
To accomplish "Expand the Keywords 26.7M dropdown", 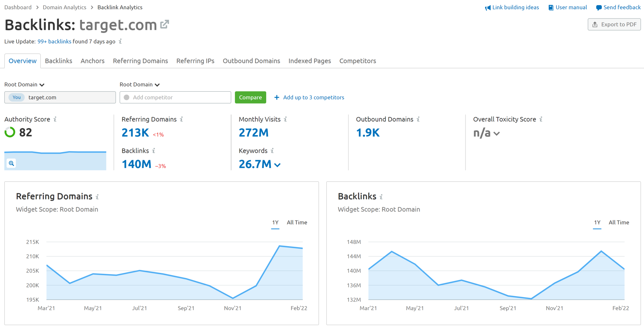I will [277, 165].
